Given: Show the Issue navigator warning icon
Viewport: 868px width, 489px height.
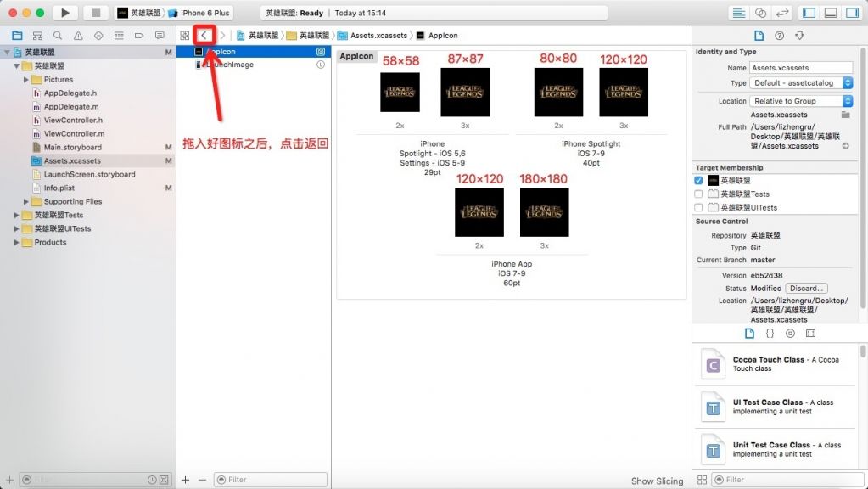Looking at the screenshot, I should pos(78,36).
